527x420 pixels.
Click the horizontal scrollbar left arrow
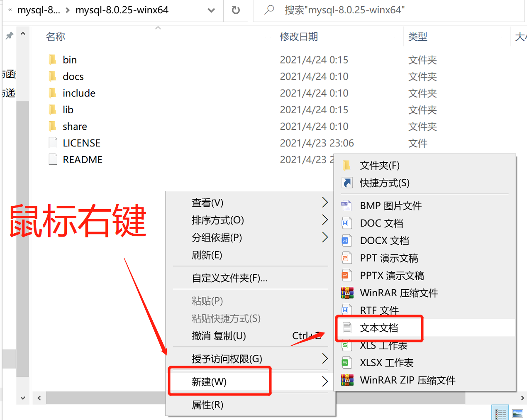click(x=39, y=398)
